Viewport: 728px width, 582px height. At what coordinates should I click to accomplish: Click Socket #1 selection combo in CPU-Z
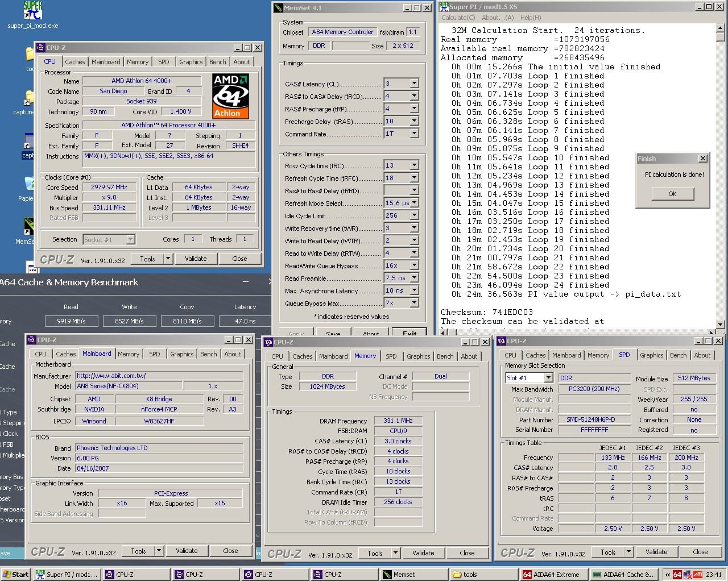(109, 239)
